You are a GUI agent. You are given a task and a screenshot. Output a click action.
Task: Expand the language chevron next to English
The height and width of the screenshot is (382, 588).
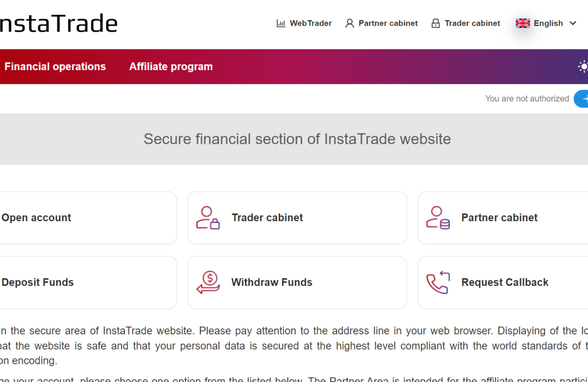click(x=572, y=23)
